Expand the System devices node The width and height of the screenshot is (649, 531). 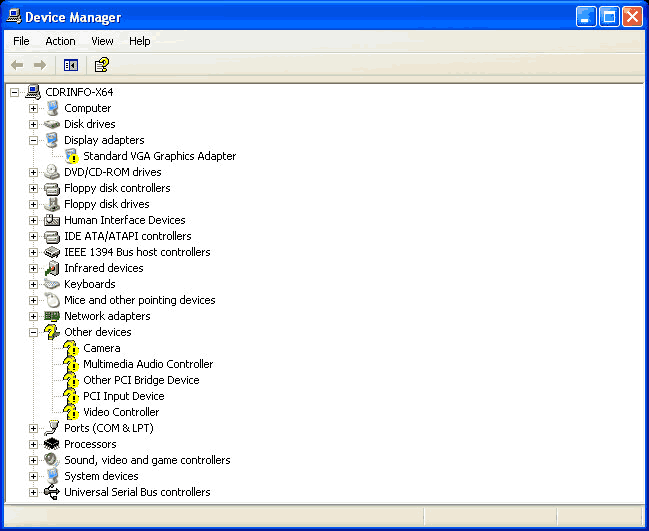[x=34, y=476]
